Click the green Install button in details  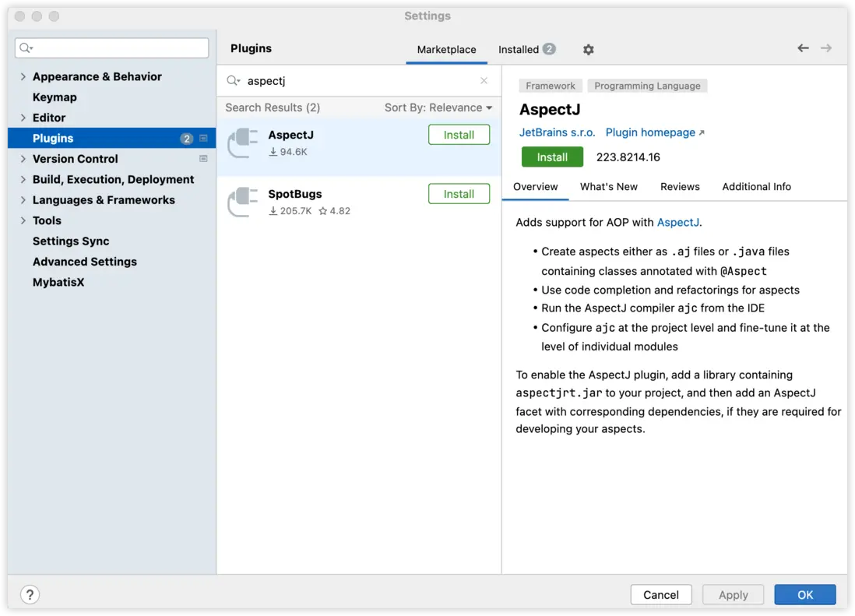pos(552,157)
